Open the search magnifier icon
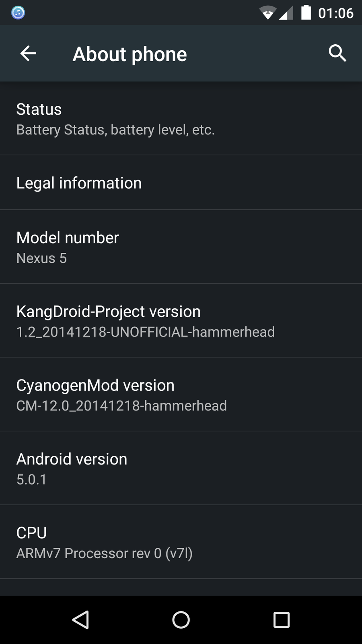Screen dimensions: 362x644 tap(337, 53)
